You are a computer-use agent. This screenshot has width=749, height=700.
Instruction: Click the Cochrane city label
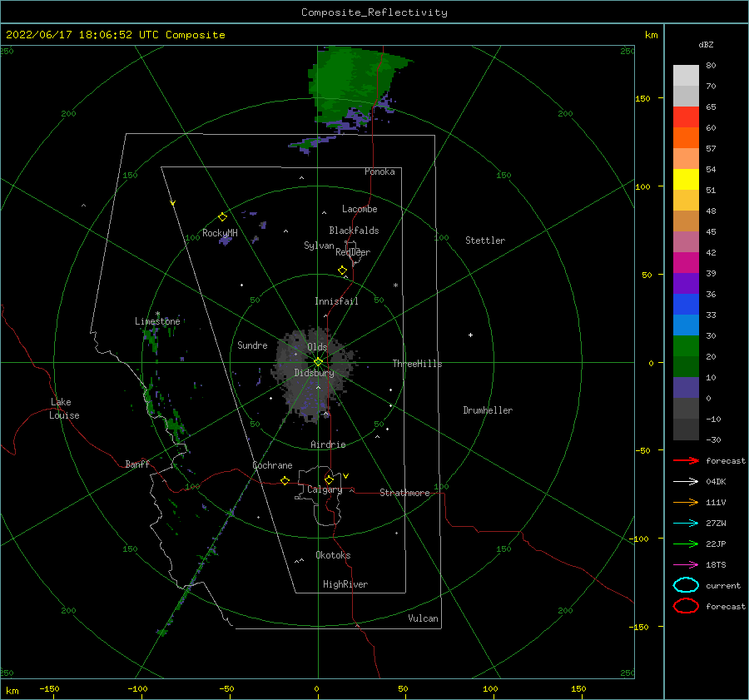(x=272, y=465)
